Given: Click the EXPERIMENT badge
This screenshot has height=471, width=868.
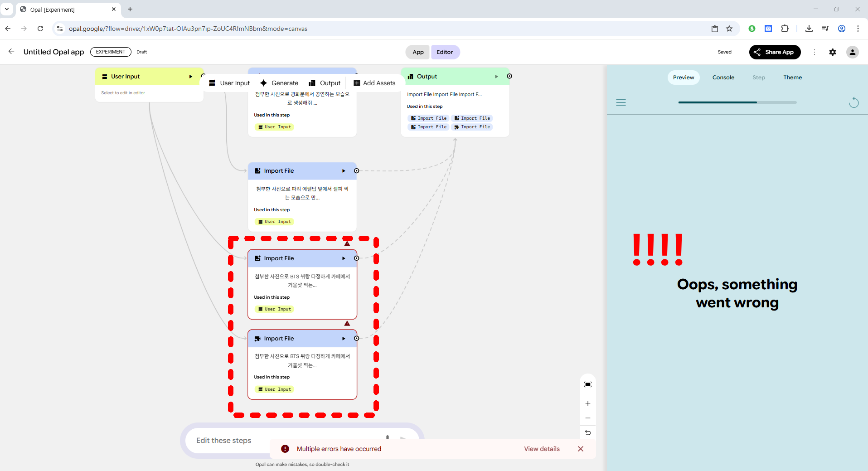Looking at the screenshot, I should (x=111, y=52).
